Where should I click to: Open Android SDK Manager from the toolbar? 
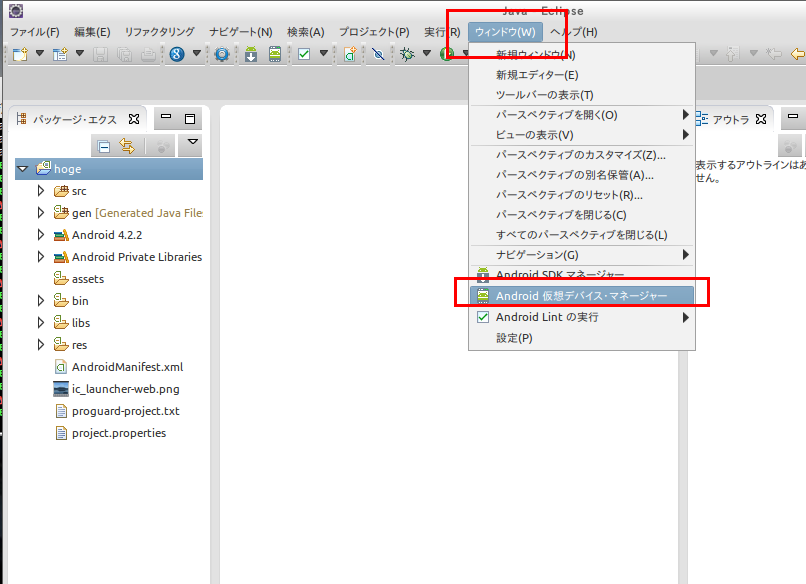pyautogui.click(x=251, y=53)
